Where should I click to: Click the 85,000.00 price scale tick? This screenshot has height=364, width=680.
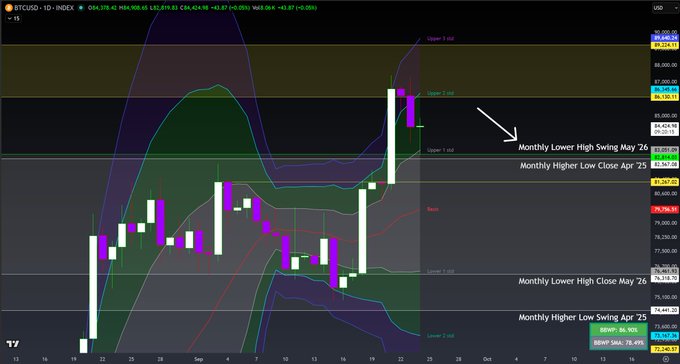pyautogui.click(x=665, y=116)
